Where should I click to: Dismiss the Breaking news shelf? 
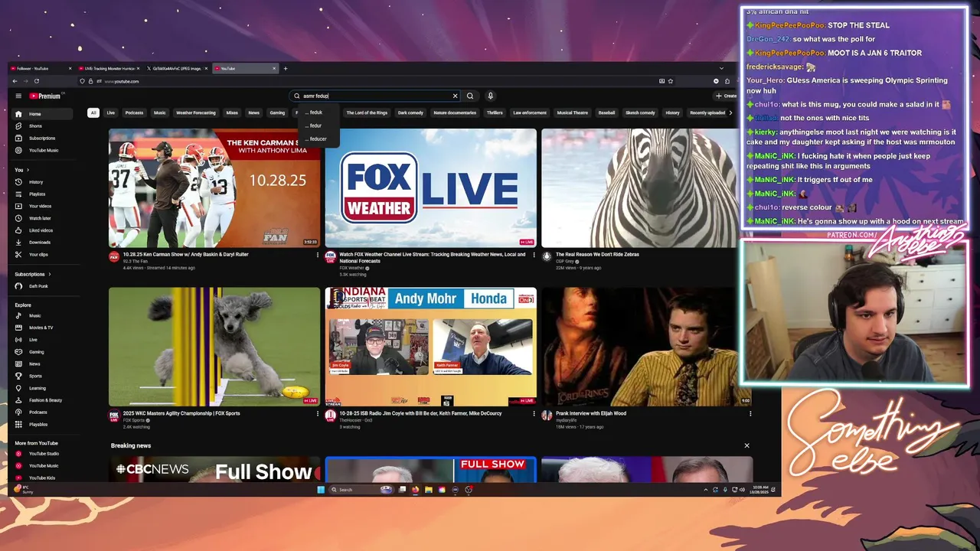click(x=746, y=445)
